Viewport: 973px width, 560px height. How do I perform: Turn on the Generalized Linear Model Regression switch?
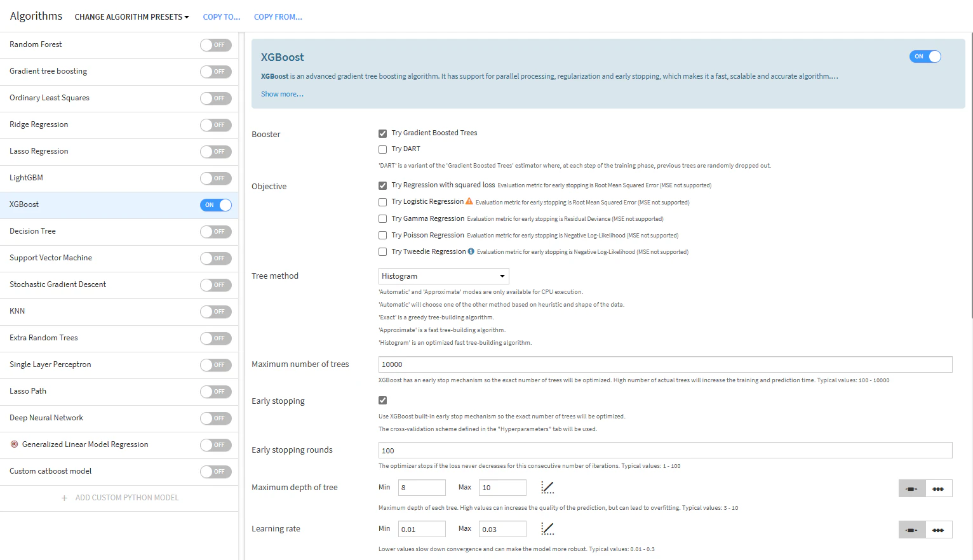pos(216,445)
